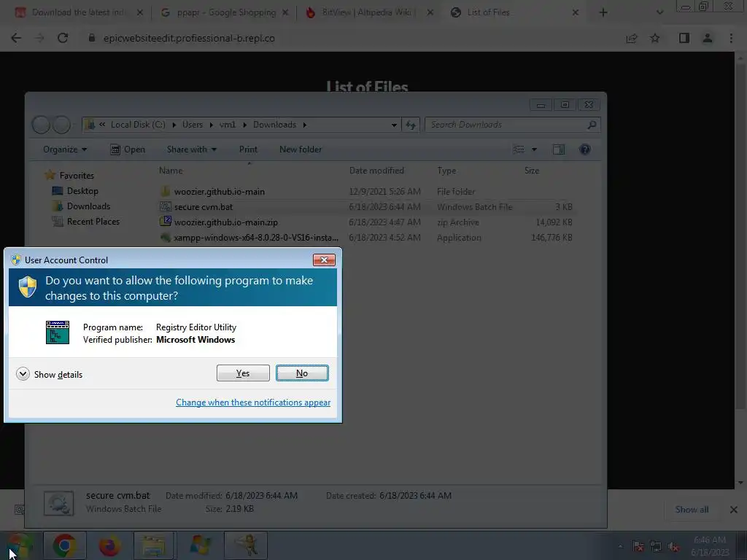The image size is (747, 560).
Task: Sort by the Name column header
Action: [x=171, y=170]
